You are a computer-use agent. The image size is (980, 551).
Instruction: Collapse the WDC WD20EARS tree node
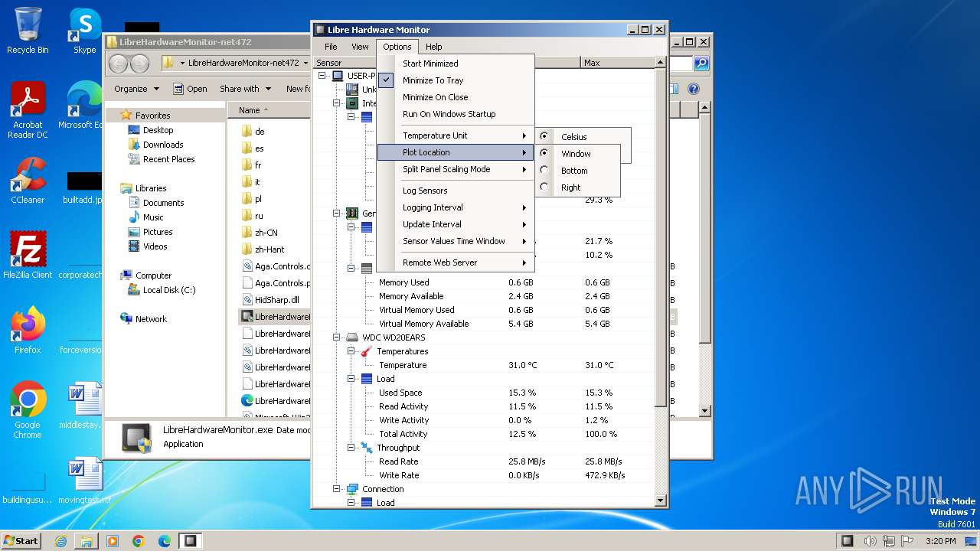coord(337,337)
